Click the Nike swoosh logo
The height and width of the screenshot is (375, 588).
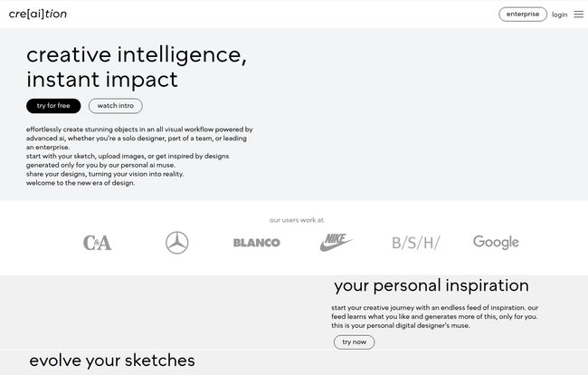(336, 242)
